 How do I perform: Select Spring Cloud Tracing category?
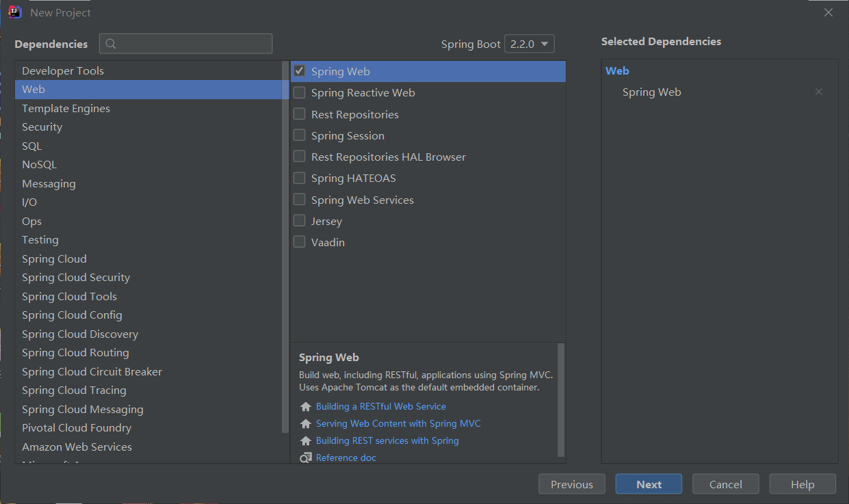pyautogui.click(x=148, y=390)
